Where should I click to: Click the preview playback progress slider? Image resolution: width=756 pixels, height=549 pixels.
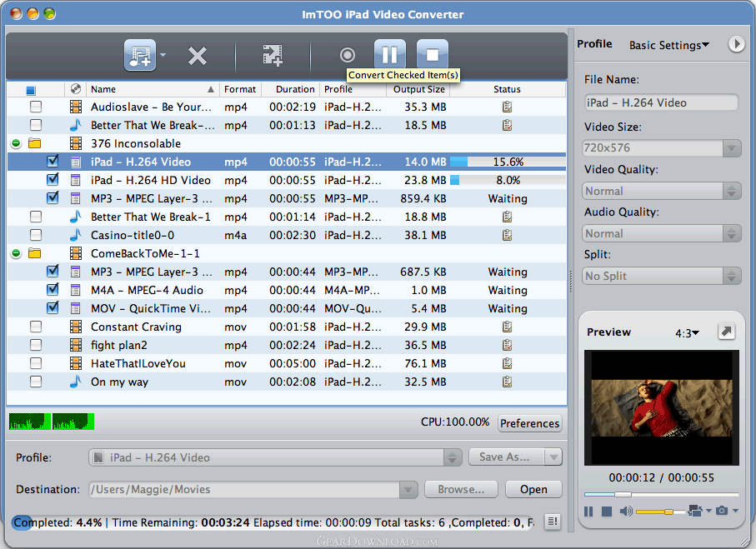[x=662, y=494]
